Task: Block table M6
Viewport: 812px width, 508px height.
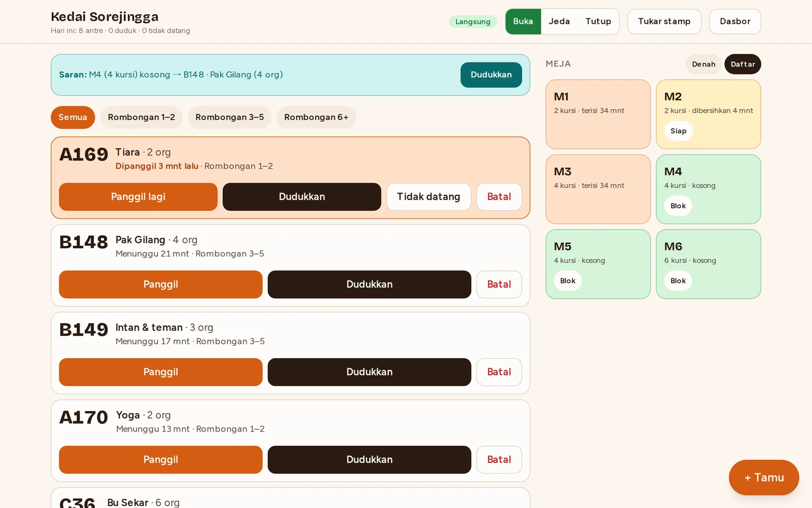Action: [678, 281]
